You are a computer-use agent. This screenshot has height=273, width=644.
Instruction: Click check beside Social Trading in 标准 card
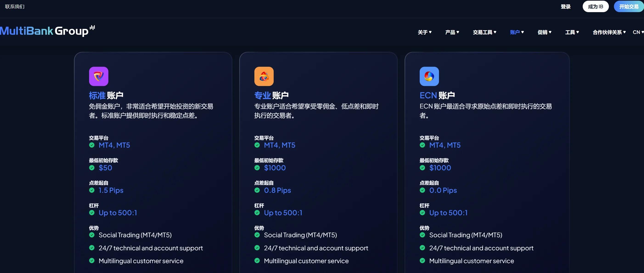point(92,235)
